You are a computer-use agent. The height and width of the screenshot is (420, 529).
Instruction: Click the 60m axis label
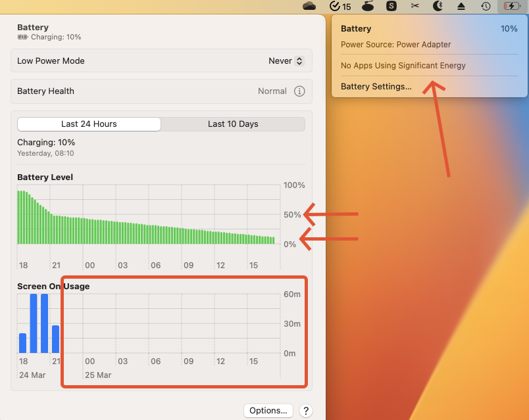292,294
